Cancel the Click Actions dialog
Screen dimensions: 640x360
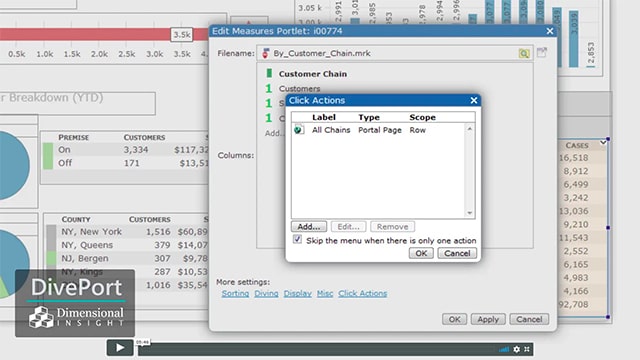[x=457, y=253]
